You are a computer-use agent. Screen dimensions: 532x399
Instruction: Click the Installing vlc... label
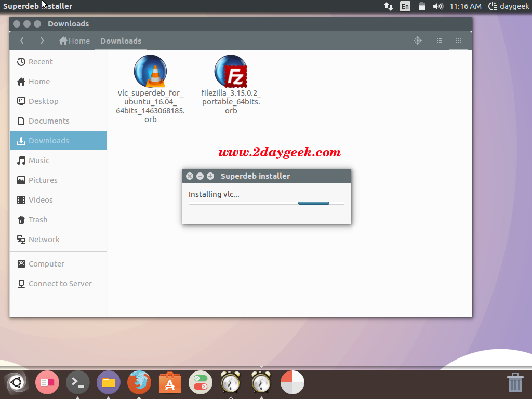tap(214, 194)
